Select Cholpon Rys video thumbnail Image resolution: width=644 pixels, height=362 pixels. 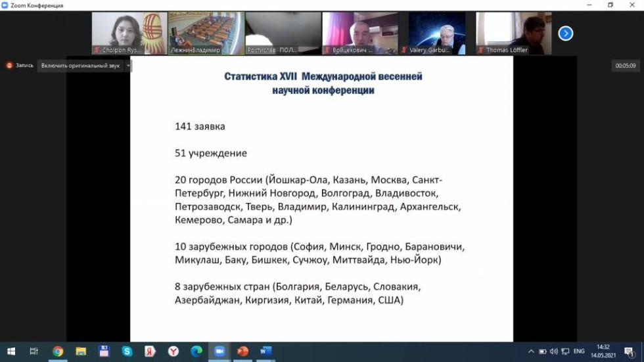129,33
